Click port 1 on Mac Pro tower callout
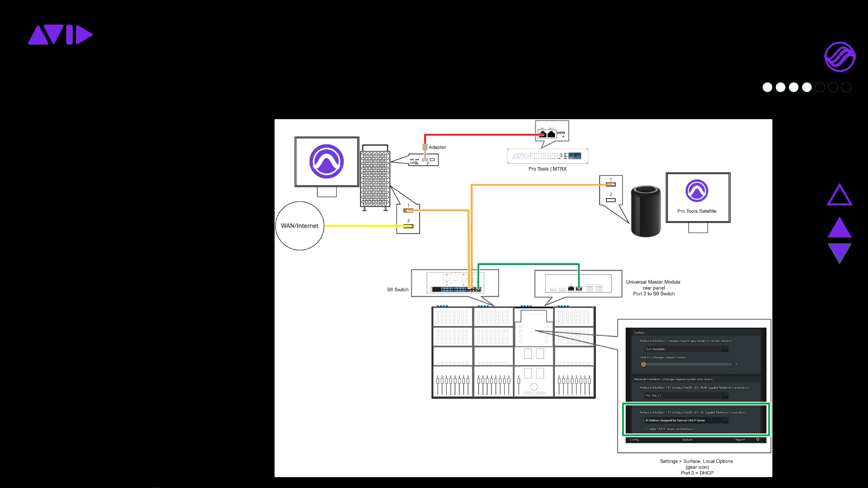This screenshot has height=488, width=868. 408,210
